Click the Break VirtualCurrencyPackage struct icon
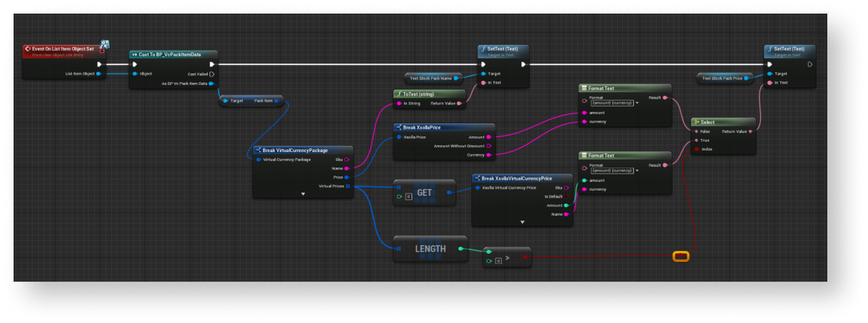This screenshot has width=868, height=323. coord(258,150)
